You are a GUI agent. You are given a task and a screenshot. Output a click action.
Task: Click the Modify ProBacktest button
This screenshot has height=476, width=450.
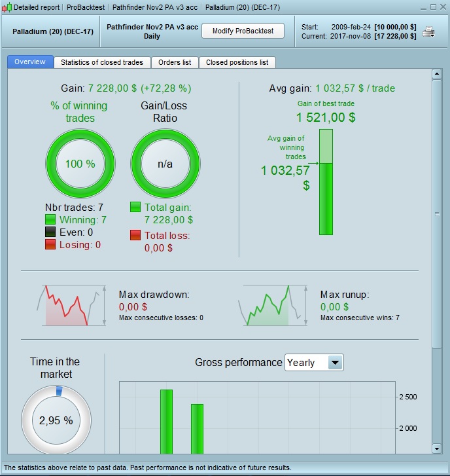243,31
